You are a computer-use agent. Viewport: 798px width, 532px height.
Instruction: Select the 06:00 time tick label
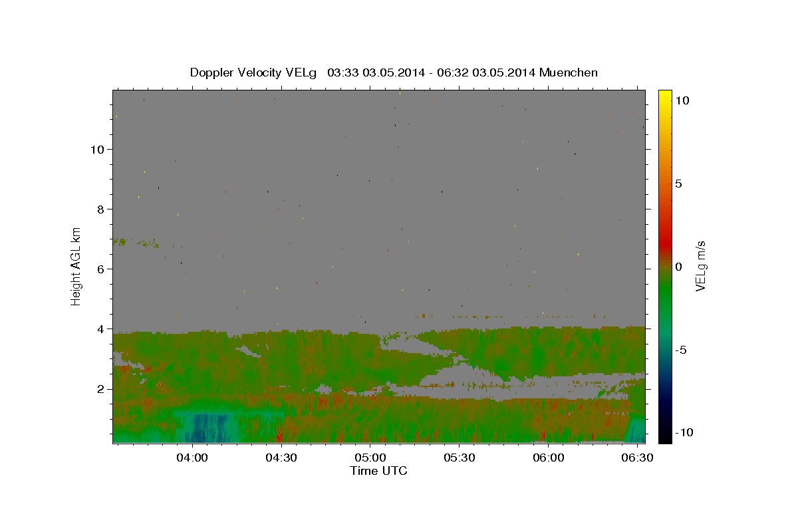pos(549,458)
